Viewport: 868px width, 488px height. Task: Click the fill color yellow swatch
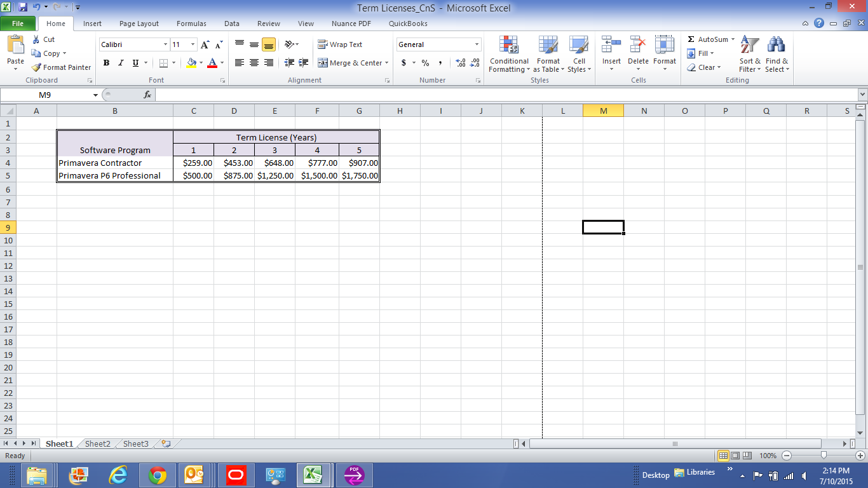point(191,63)
